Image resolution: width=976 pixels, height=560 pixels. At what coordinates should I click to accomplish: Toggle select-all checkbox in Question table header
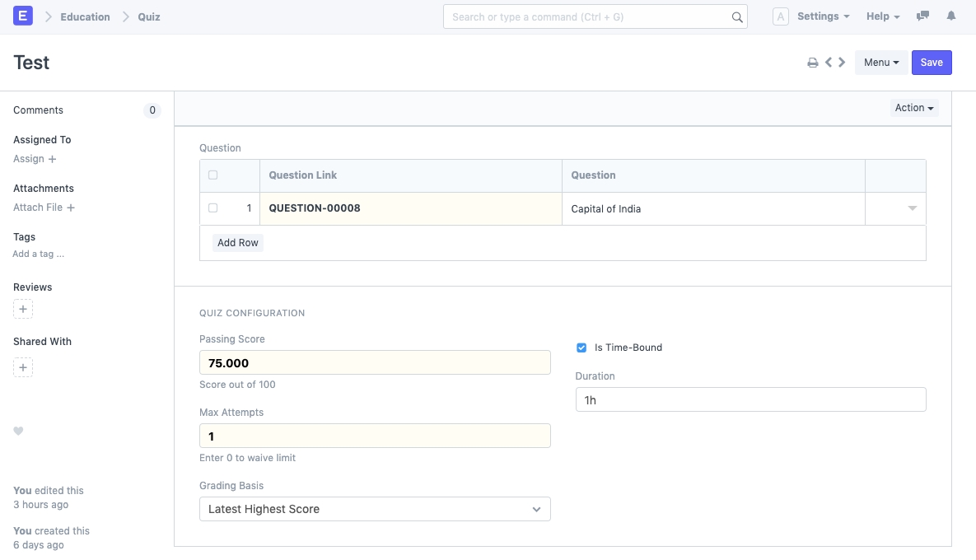point(213,175)
